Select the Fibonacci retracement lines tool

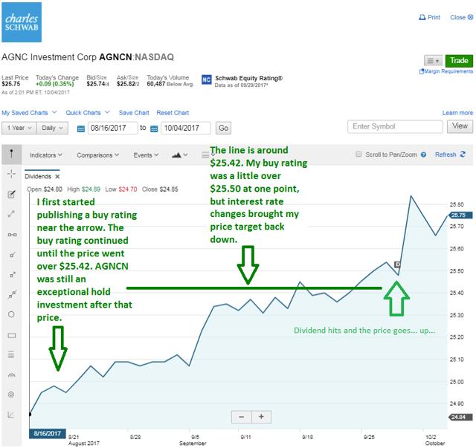click(11, 354)
